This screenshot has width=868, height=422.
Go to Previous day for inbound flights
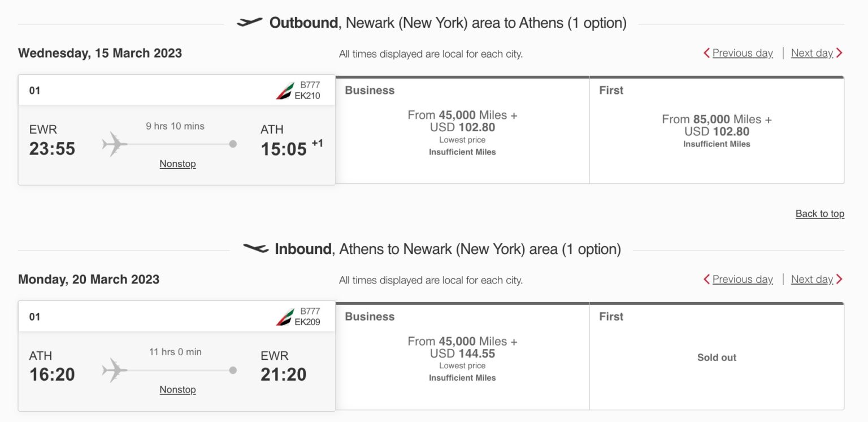coord(743,279)
